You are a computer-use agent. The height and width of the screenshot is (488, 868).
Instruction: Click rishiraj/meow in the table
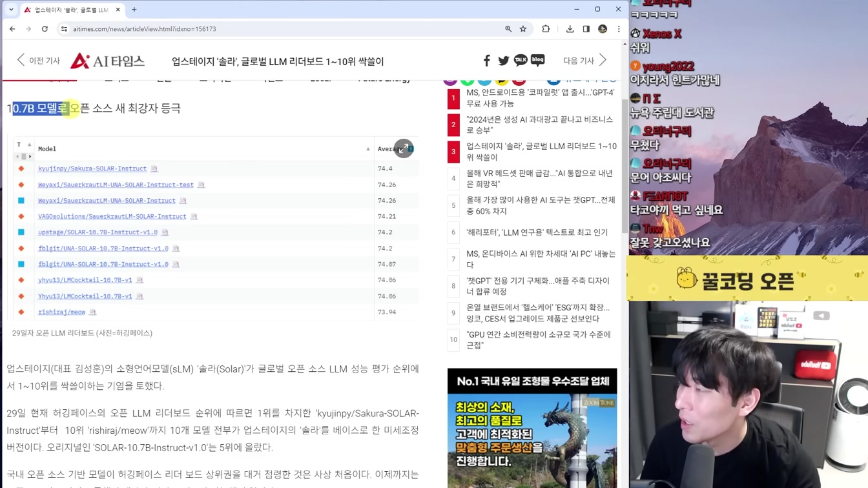point(61,312)
